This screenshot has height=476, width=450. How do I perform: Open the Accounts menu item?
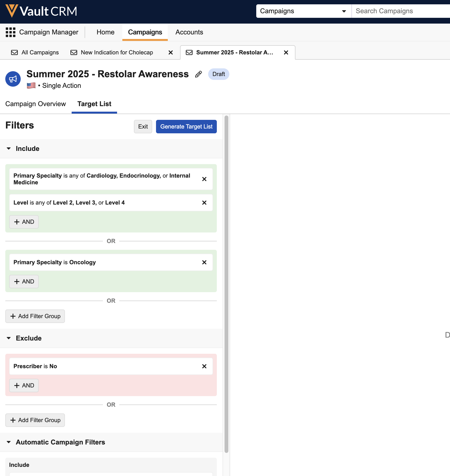[189, 32]
